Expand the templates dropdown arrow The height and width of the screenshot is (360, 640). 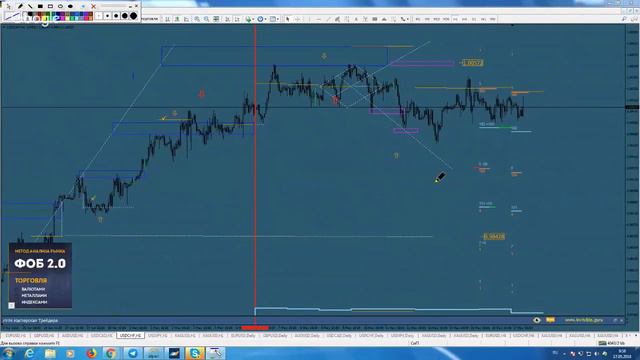click(278, 19)
